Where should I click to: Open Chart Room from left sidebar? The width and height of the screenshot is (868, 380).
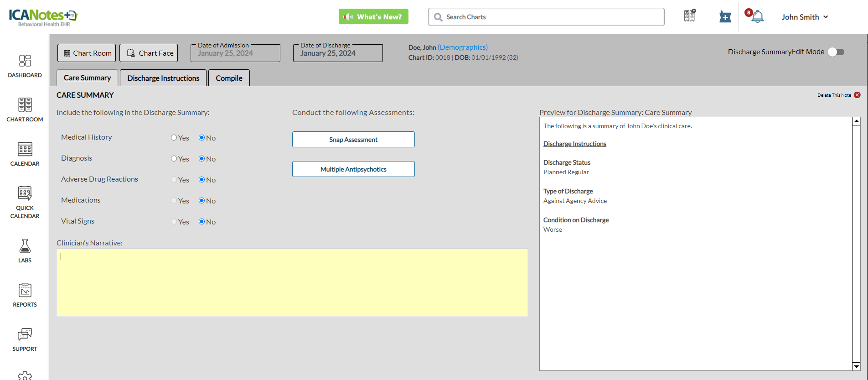[x=25, y=105]
